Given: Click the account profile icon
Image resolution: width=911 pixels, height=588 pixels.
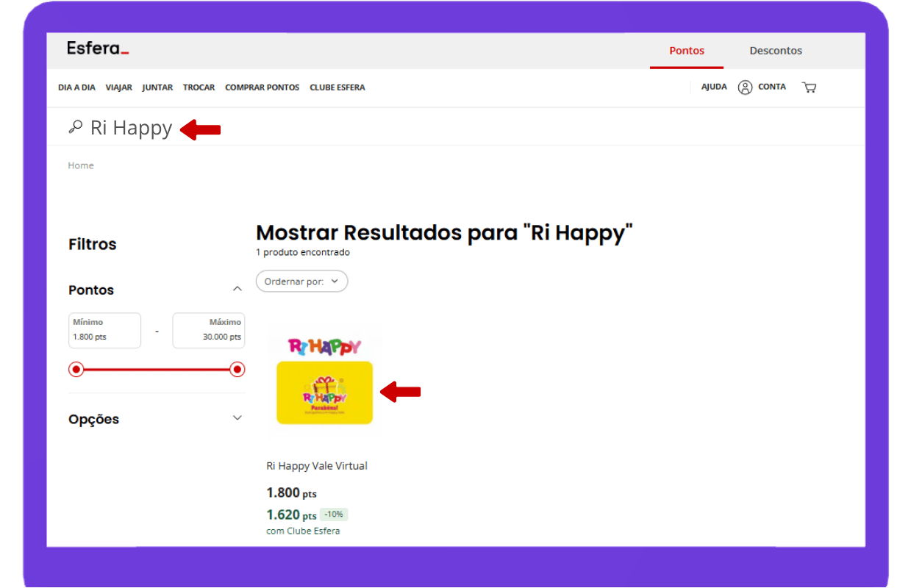Looking at the screenshot, I should pyautogui.click(x=745, y=87).
